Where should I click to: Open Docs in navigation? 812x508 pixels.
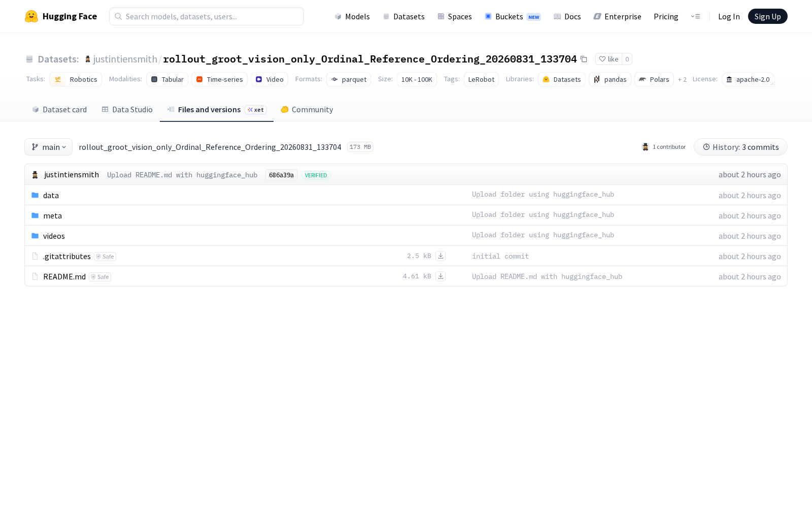(567, 16)
